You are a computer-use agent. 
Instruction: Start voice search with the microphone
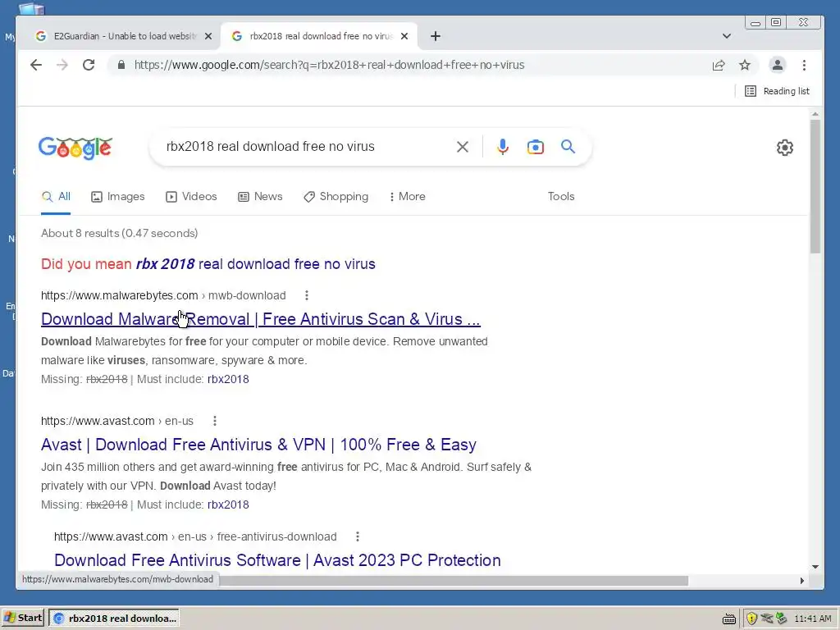[x=503, y=146]
